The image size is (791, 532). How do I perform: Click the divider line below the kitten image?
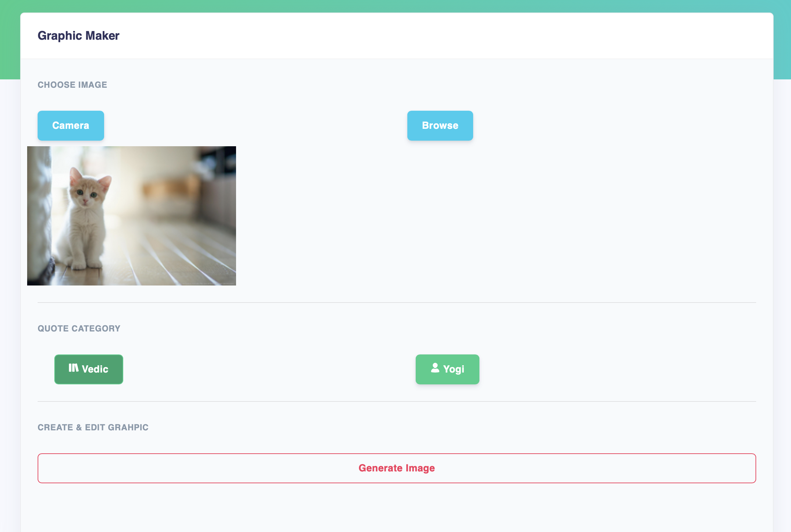[x=397, y=303]
